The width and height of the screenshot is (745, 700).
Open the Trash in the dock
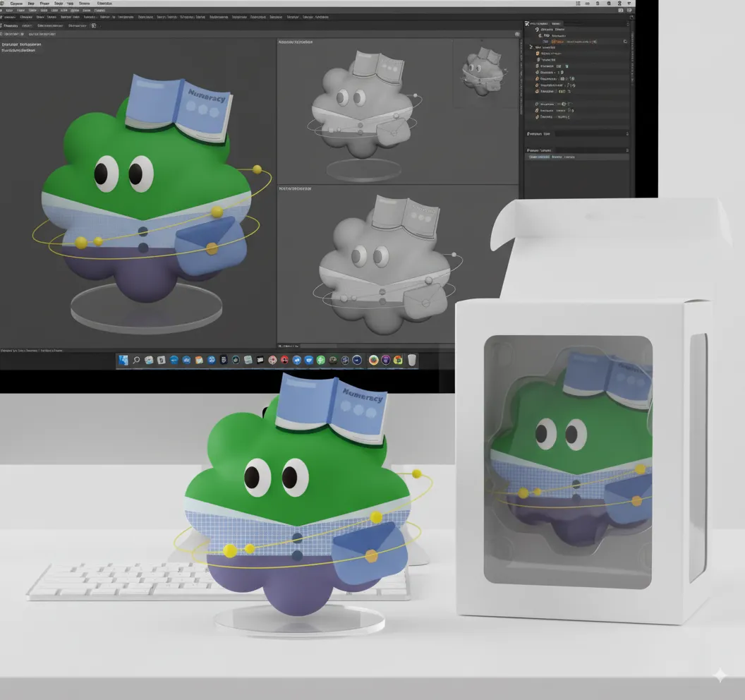[x=412, y=361]
